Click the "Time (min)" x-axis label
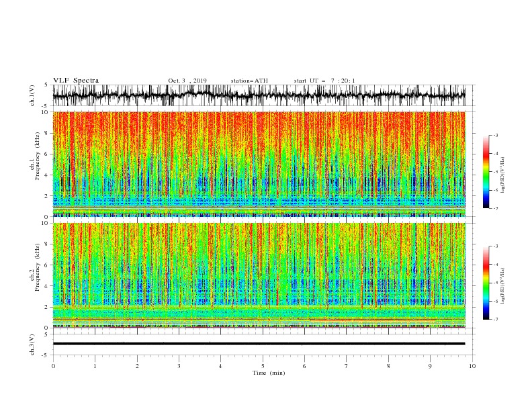This screenshot has height=411, width=532. click(x=269, y=373)
